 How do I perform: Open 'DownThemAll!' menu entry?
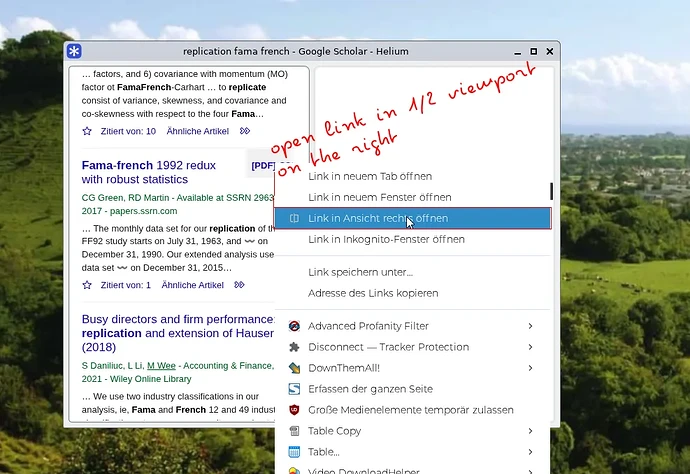(x=412, y=368)
